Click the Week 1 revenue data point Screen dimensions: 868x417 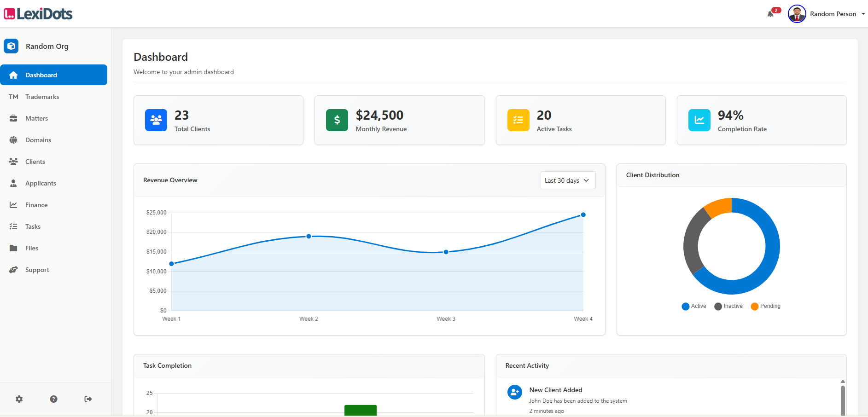coord(172,264)
